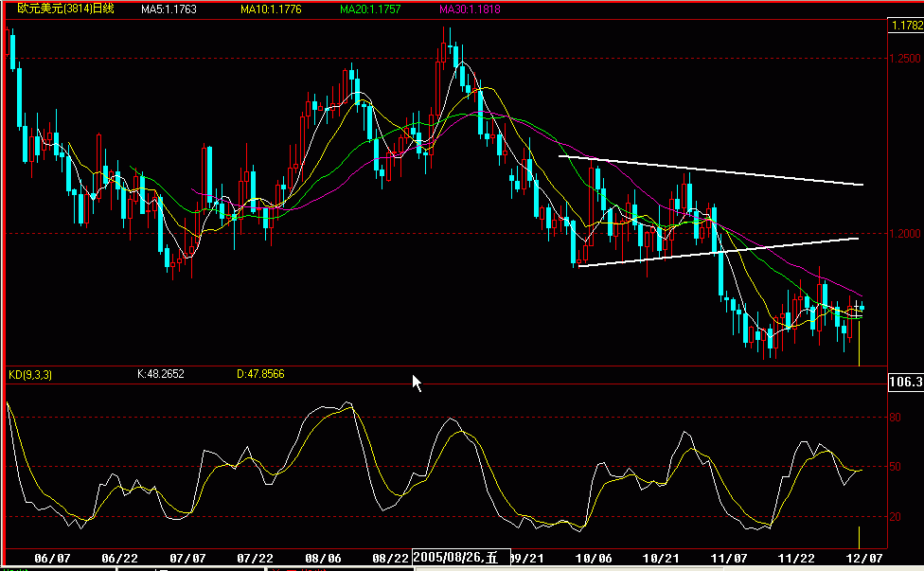The image size is (924, 571).
Task: Click the 80 level on KD axis
Action: pos(896,418)
